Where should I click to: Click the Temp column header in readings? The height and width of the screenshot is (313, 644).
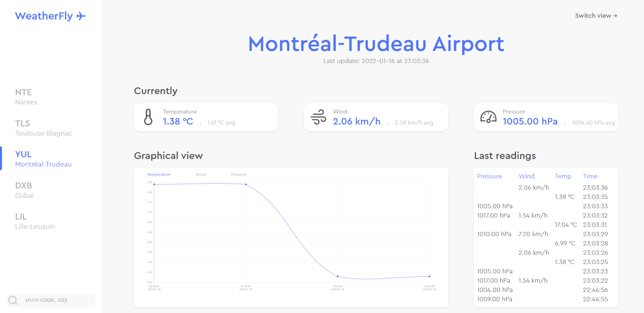point(563,176)
